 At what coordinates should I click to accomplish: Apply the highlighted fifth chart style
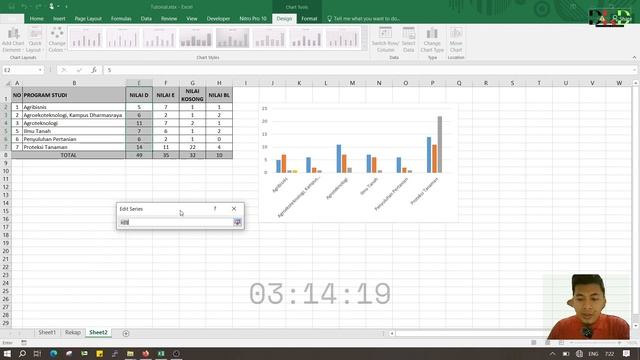(233, 39)
